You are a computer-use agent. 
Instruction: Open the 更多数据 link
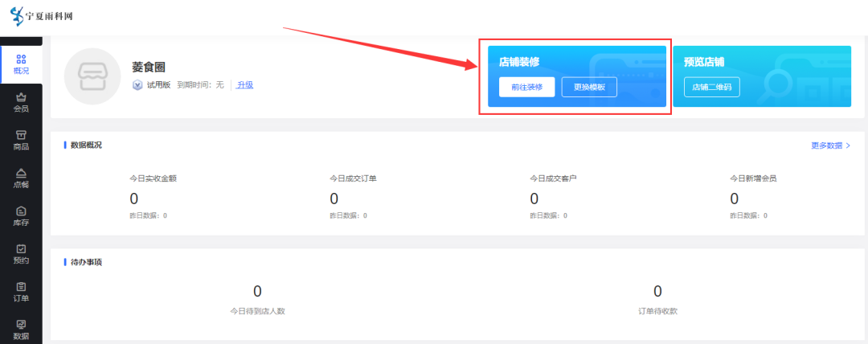click(830, 145)
